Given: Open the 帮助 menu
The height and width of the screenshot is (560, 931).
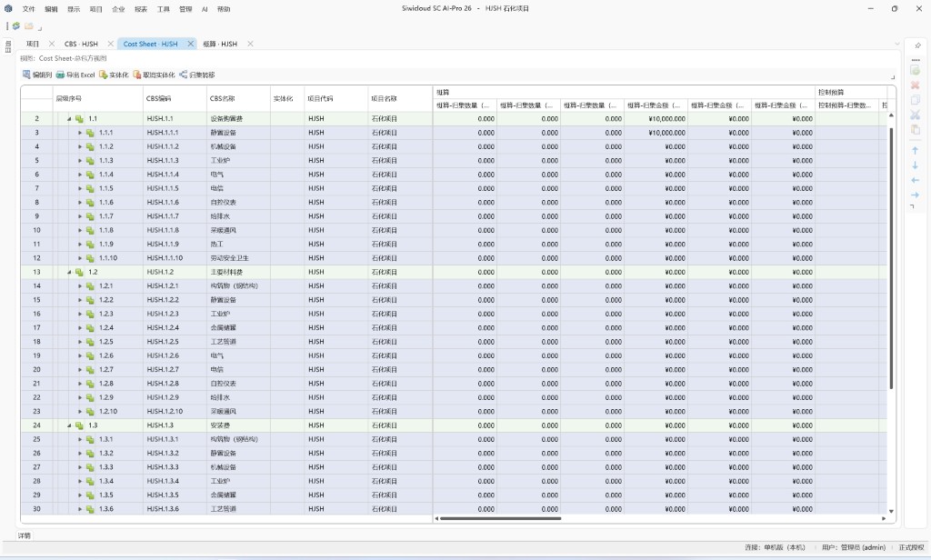Looking at the screenshot, I should (224, 9).
